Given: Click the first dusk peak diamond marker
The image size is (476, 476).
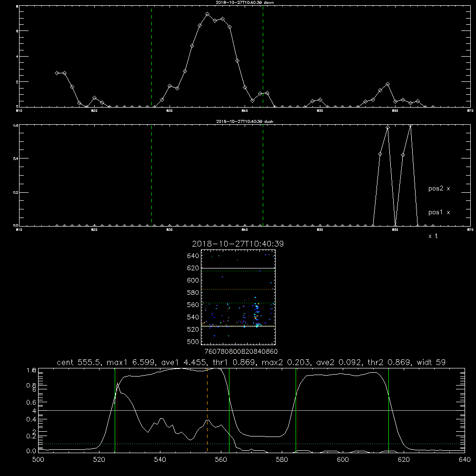Looking at the screenshot, I should point(387,127).
